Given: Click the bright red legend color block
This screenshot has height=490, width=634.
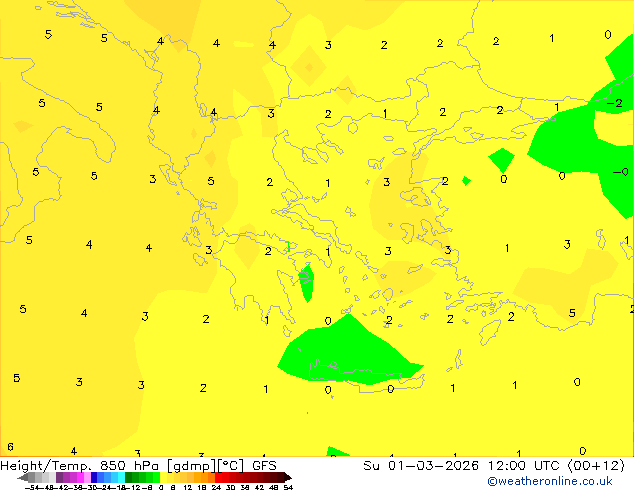Looking at the screenshot, I should [218, 477].
